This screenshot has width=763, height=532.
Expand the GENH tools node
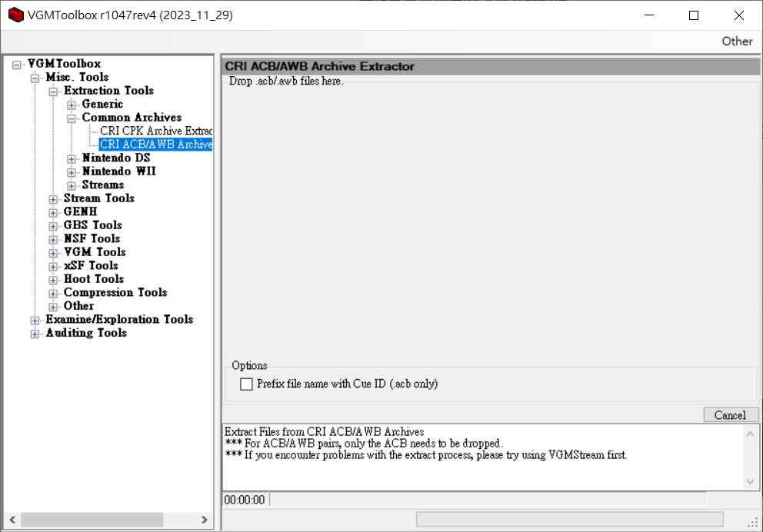point(53,212)
